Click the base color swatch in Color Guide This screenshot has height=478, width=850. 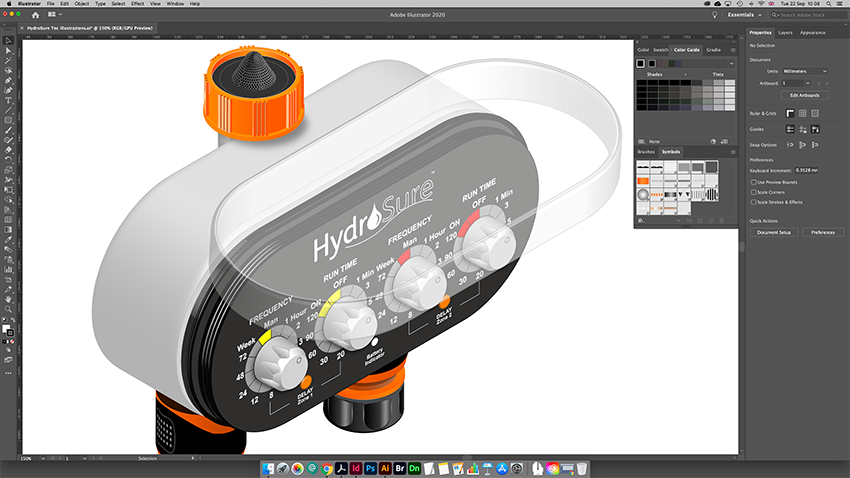641,63
